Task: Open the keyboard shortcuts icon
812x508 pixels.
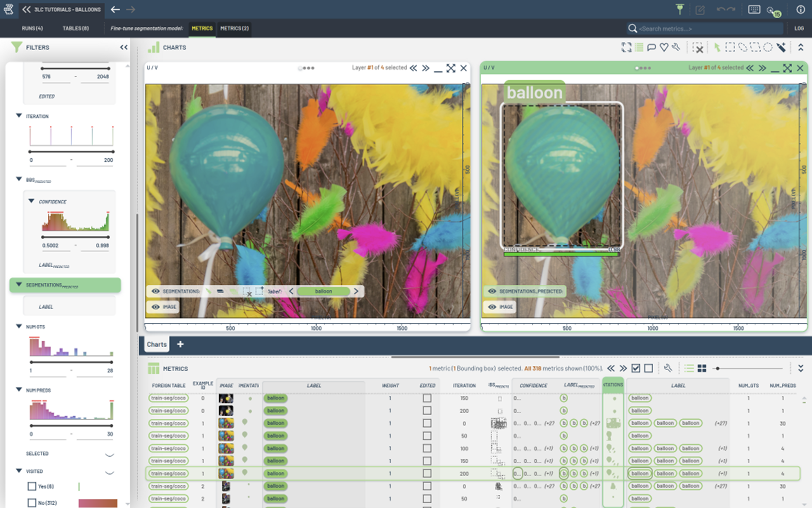Action: pyautogui.click(x=754, y=10)
